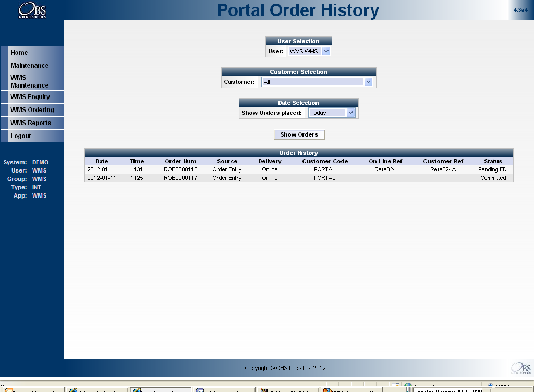Viewport: 534px width, 392px height.
Task: Click the User Selection panel title
Action: (299, 41)
